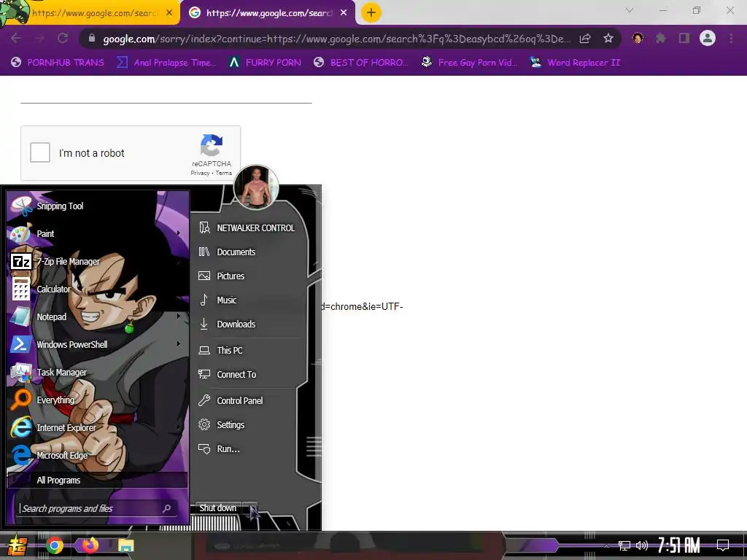
Task: Expand the Notepad submenu arrow
Action: pyautogui.click(x=179, y=316)
